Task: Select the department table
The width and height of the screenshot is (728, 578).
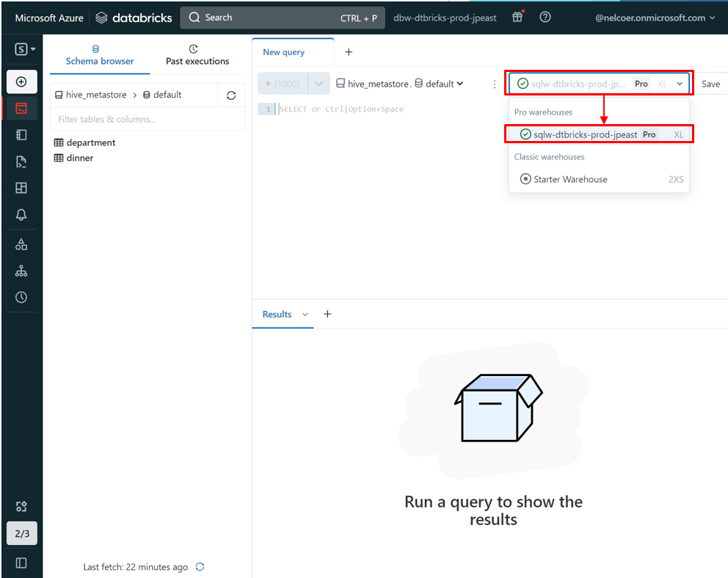Action: pyautogui.click(x=85, y=142)
